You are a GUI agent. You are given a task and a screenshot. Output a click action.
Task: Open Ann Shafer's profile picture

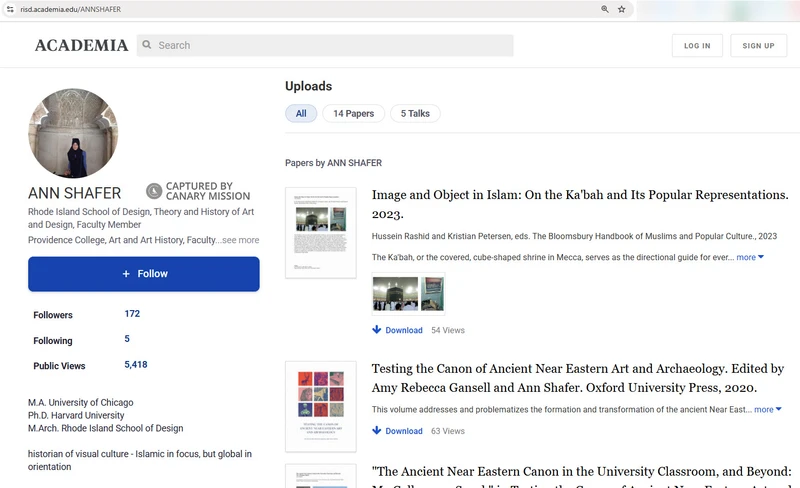pos(73,133)
